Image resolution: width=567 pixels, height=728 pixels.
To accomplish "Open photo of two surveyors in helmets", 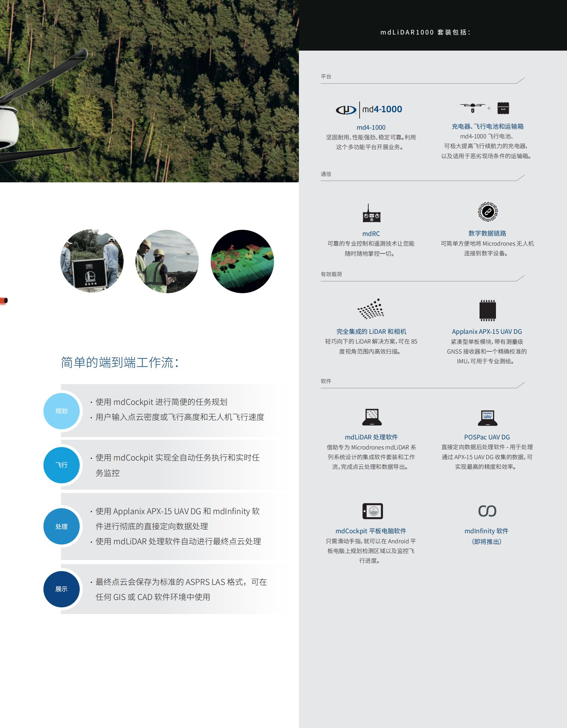I will click(167, 261).
